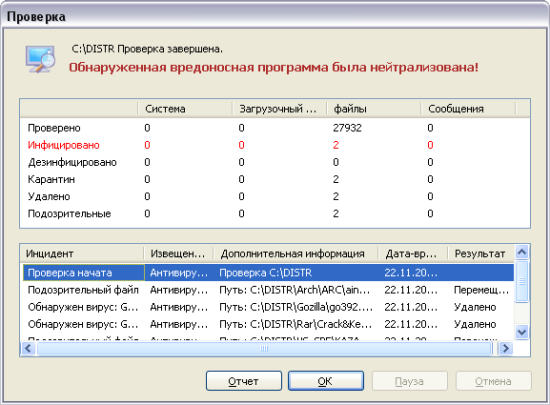Click the Результат column header
This screenshot has height=405, width=550.
pos(481,253)
